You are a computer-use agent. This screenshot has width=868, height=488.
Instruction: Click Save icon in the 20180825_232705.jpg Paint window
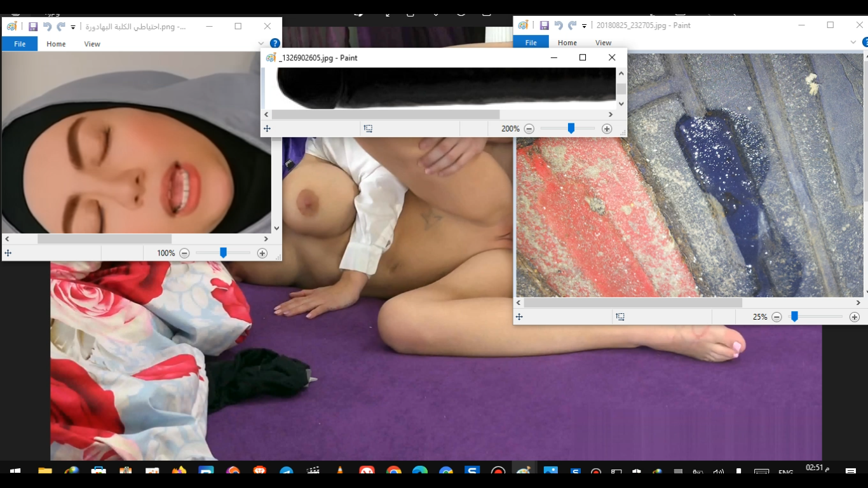(544, 25)
